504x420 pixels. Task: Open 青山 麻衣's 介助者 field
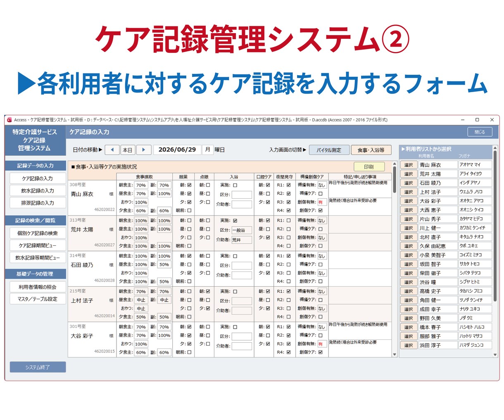point(242,204)
